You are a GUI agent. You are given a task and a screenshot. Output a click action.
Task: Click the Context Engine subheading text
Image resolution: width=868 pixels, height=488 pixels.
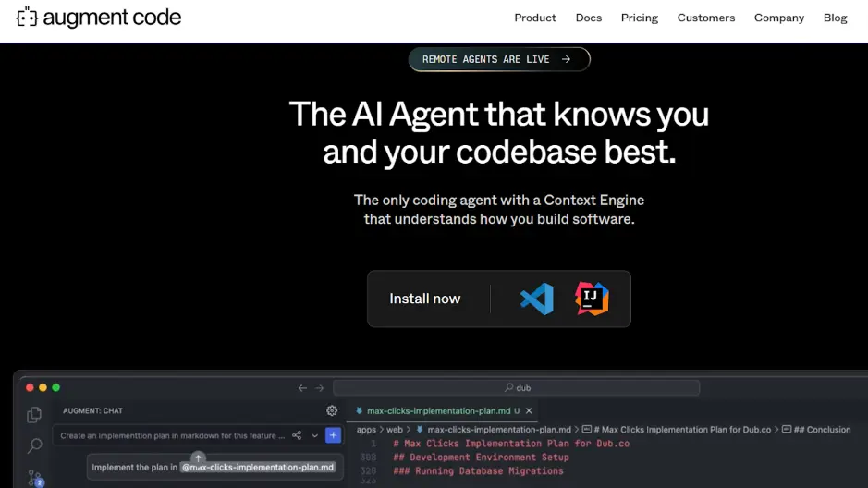click(x=499, y=210)
